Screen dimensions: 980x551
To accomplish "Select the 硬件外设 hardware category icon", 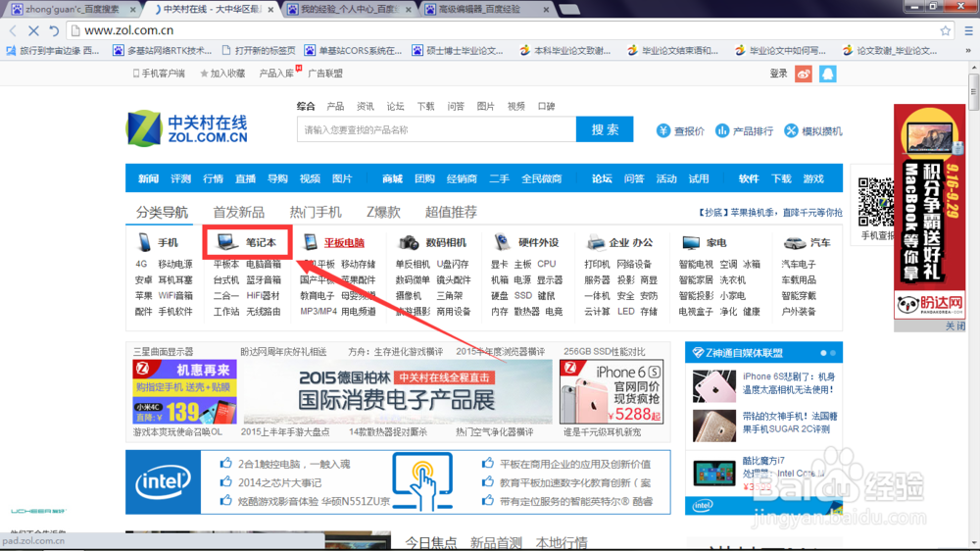I will point(501,242).
